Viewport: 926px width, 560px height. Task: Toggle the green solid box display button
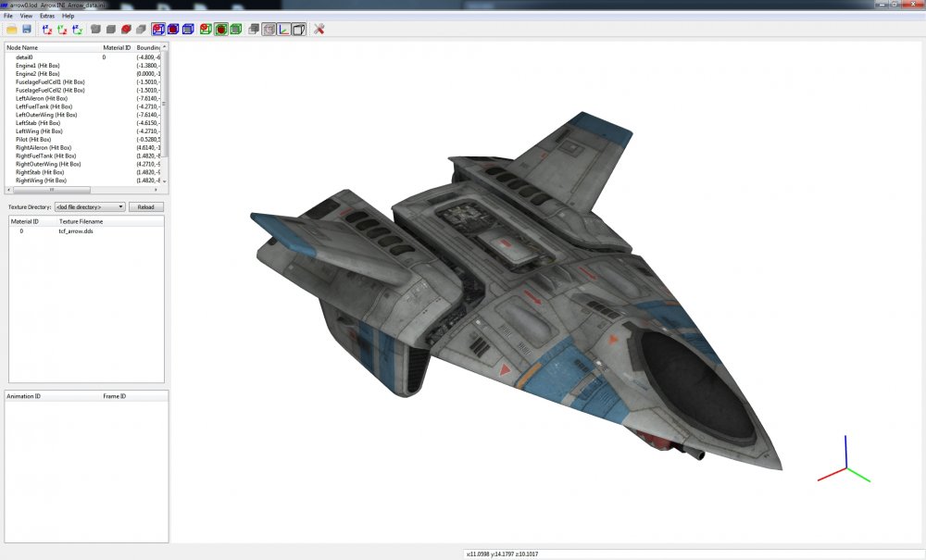coord(235,29)
